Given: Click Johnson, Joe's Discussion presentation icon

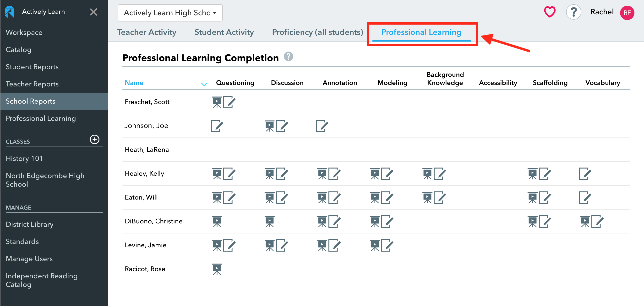Looking at the screenshot, I should [x=269, y=126].
